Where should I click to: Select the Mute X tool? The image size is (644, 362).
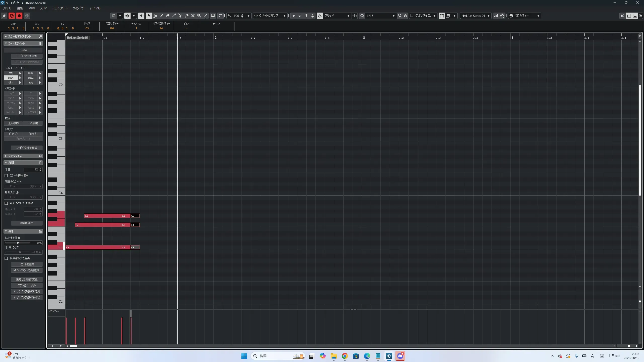coord(193,16)
